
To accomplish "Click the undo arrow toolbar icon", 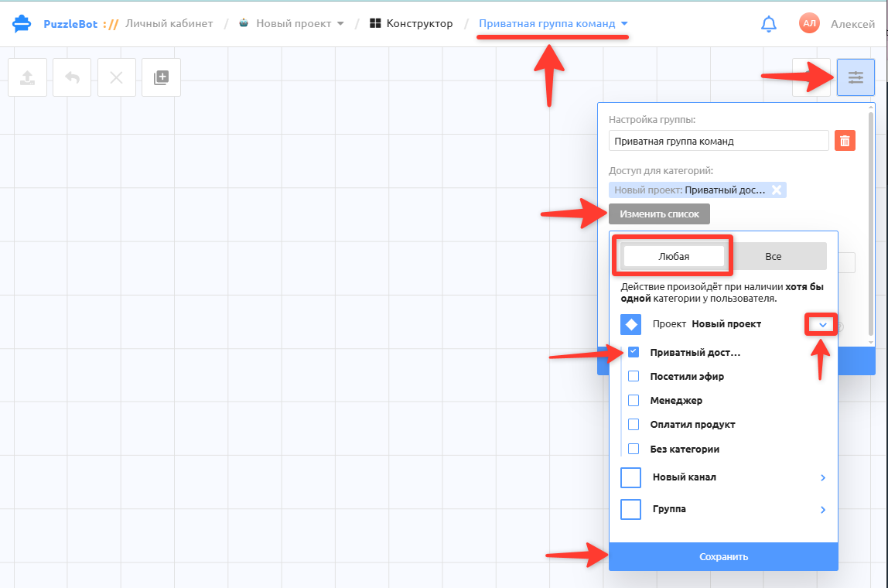I will [72, 77].
